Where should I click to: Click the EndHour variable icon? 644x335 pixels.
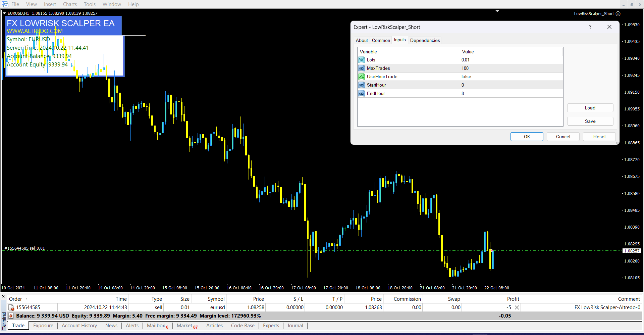(x=361, y=93)
